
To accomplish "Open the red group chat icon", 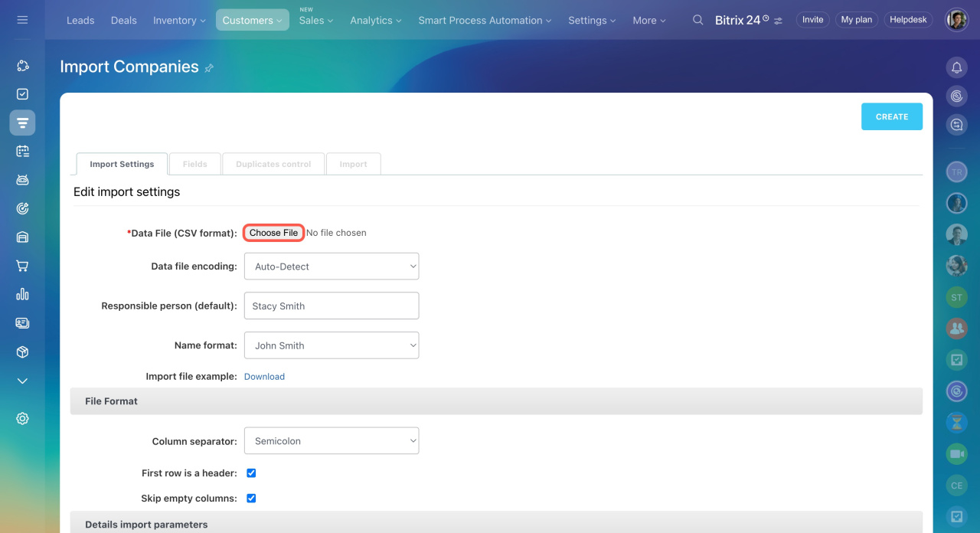I will 956,329.
